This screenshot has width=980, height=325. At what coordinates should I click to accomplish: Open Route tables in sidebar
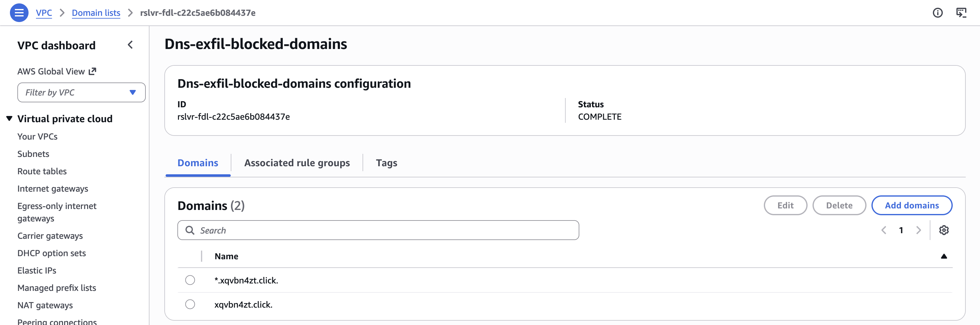42,171
